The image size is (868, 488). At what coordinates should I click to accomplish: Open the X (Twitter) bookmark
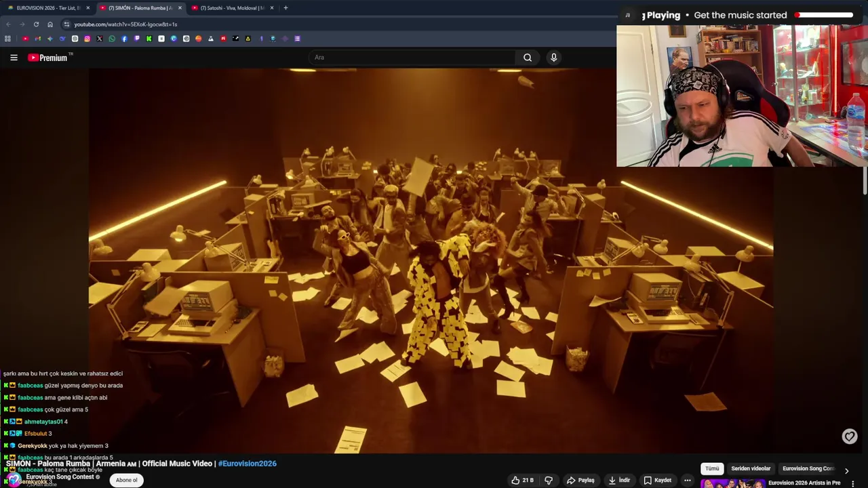click(x=99, y=39)
